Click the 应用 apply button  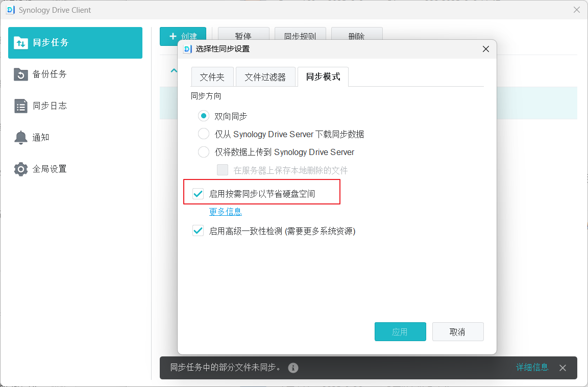400,331
